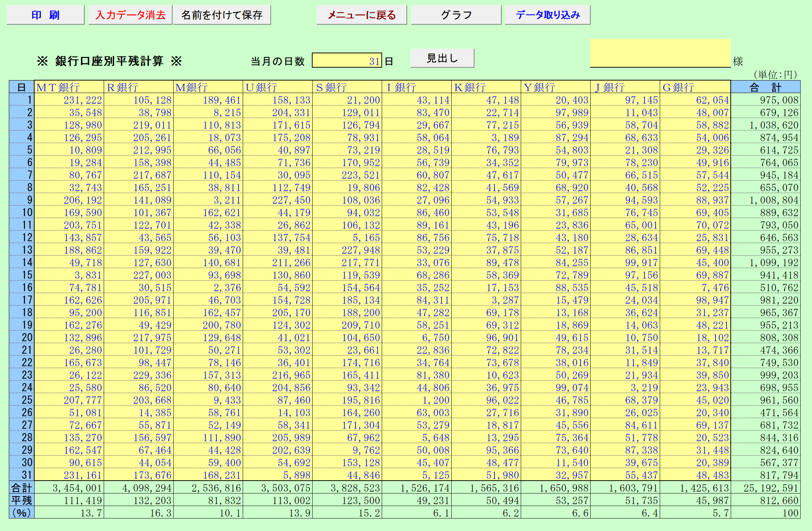Viewport: 812px width, 531px height.
Task: Select cell 53,279 in day 27
Action: (x=417, y=425)
